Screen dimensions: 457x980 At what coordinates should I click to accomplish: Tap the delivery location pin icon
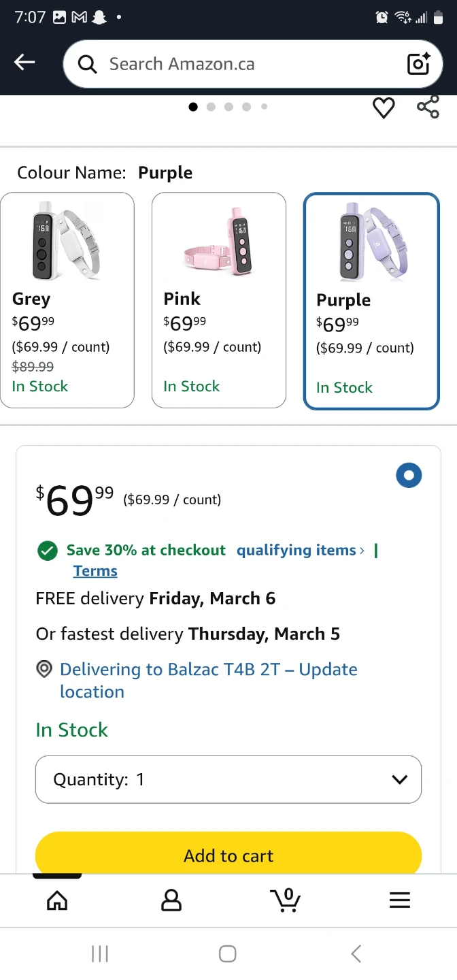point(44,670)
